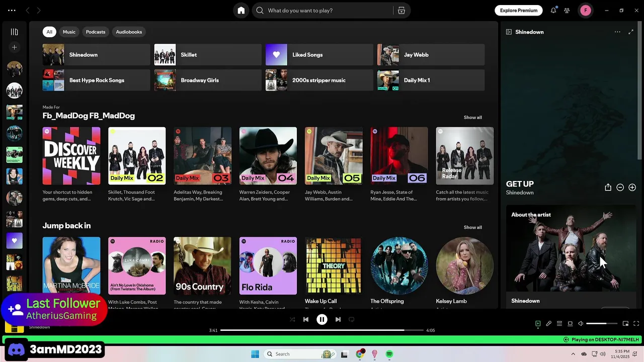Skip to previous track
644x362 pixels.
(306, 319)
